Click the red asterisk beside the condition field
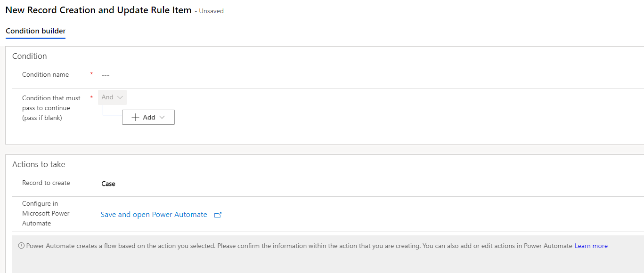644x273 pixels. tap(91, 97)
